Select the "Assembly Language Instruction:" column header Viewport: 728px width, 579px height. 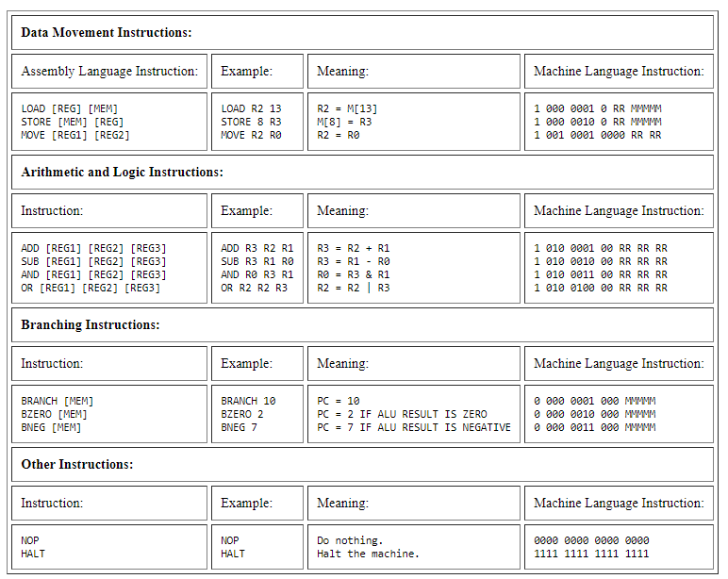click(x=109, y=72)
